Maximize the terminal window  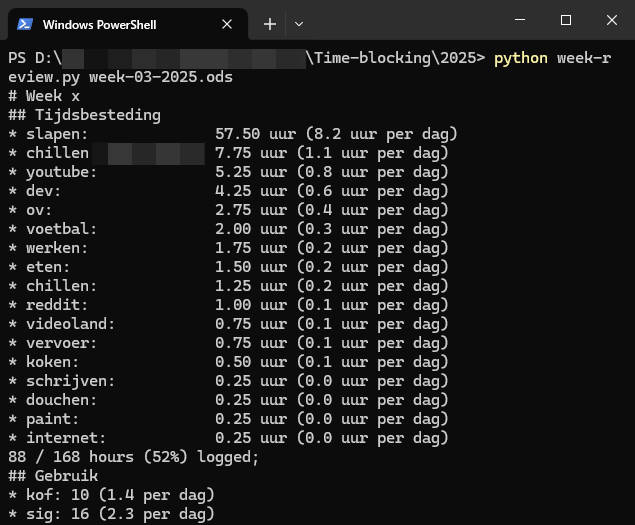tap(566, 19)
